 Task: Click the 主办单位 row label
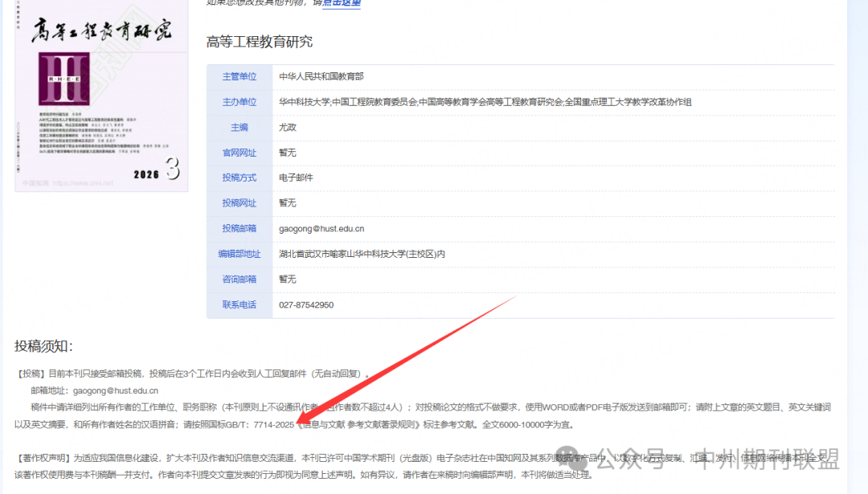[x=240, y=102]
